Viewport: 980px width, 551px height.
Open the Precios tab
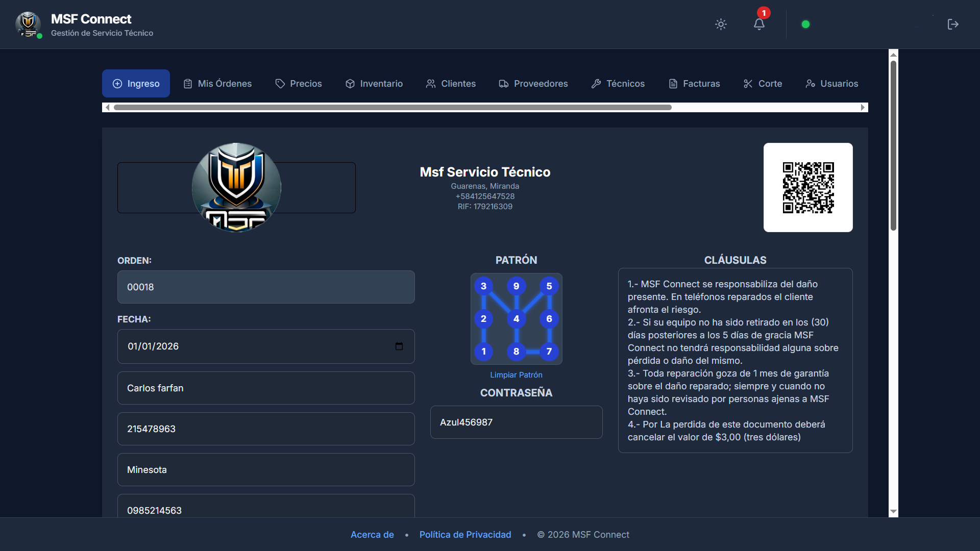pyautogui.click(x=299, y=83)
